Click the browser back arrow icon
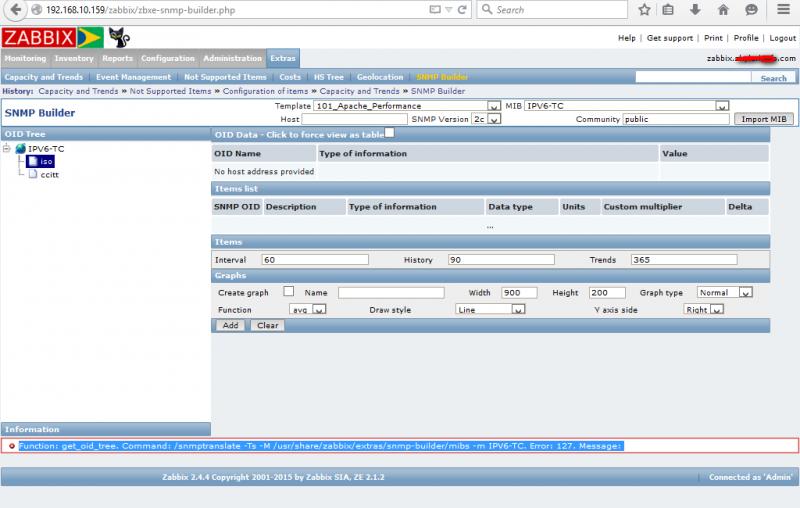Screen dimensions: 800x508 16,10
